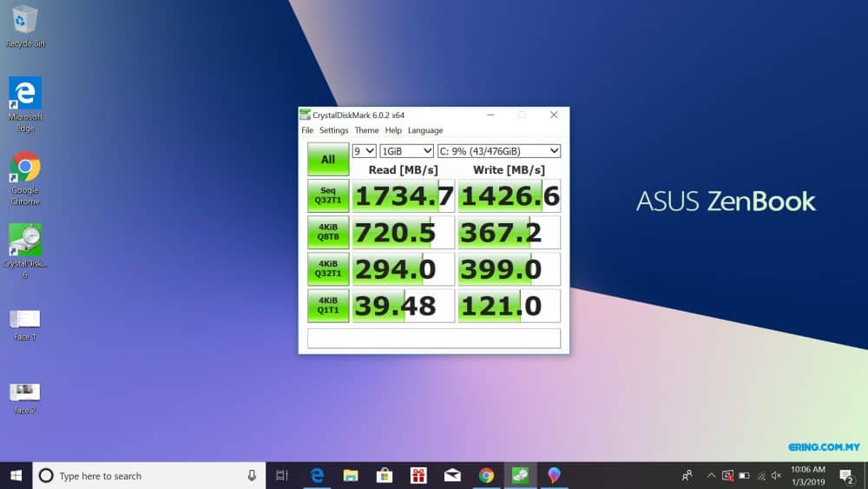Run all benchmarks with All button
The image size is (868, 489).
point(328,160)
